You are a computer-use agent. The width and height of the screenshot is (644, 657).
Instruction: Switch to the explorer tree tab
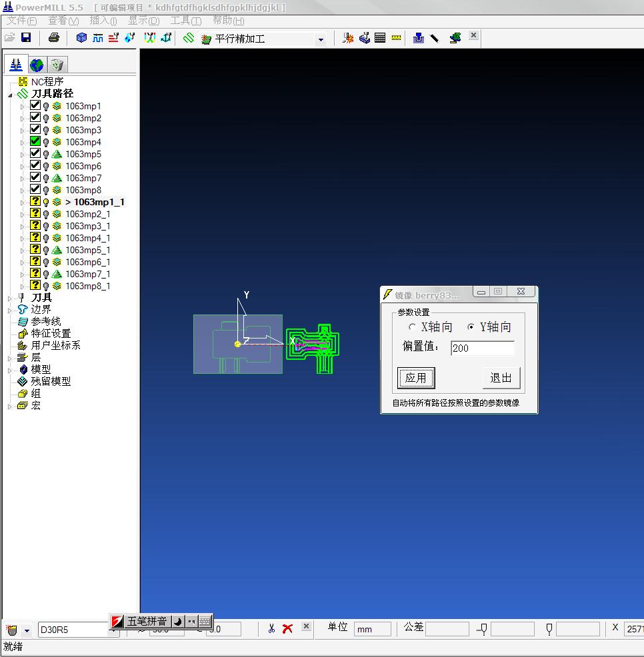16,64
